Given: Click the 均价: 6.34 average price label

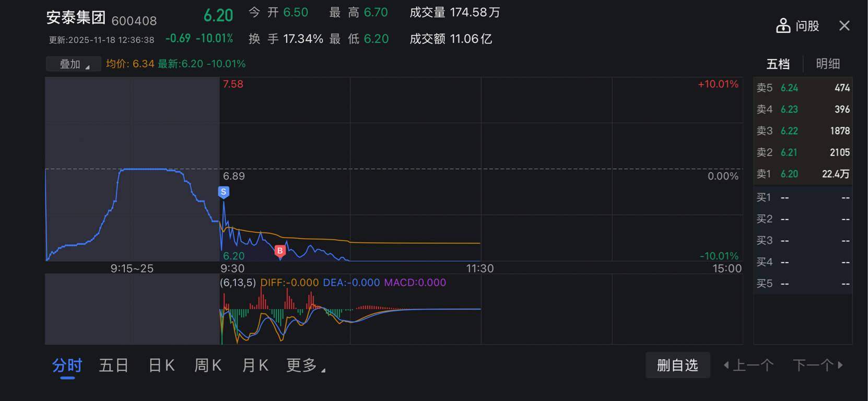Looking at the screenshot, I should (130, 64).
